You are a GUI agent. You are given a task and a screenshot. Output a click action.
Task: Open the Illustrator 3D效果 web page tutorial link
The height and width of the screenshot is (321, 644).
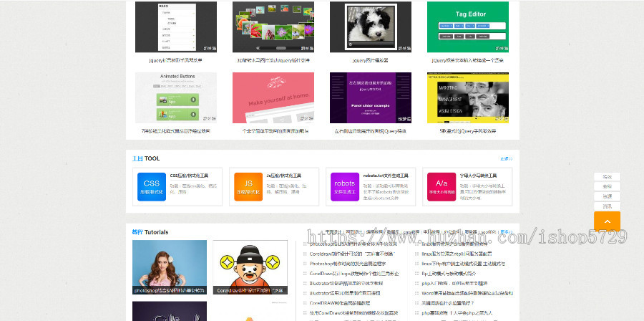pos(345,293)
